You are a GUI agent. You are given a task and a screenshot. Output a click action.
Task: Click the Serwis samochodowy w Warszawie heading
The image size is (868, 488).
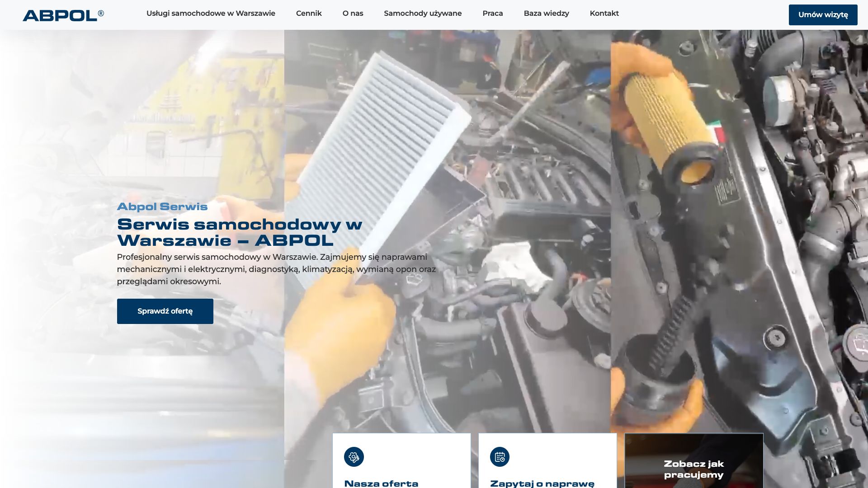click(240, 232)
